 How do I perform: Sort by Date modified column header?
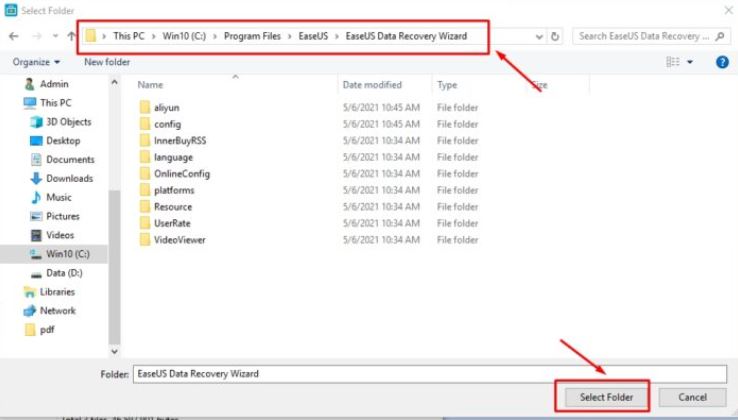[x=372, y=85]
